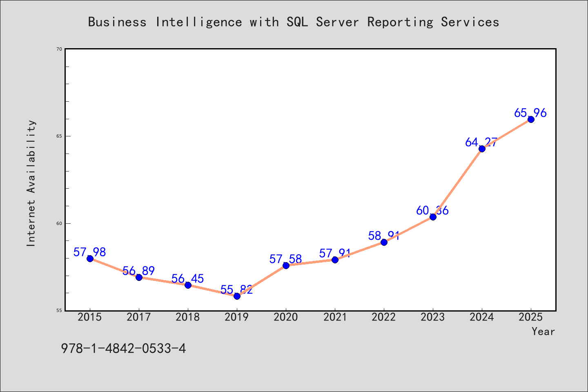The height and width of the screenshot is (392, 588).
Task: Click the 2025 data point labeled 65.96
Action: [x=531, y=119]
